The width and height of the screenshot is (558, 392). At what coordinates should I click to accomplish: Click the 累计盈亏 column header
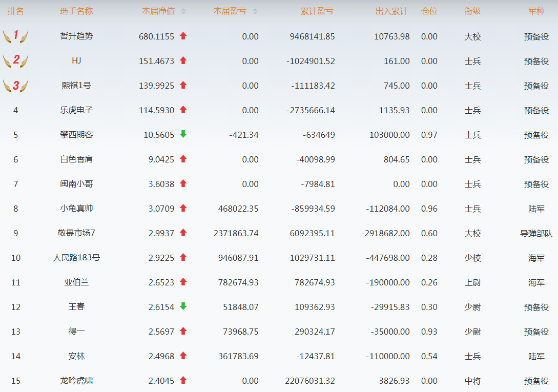pyautogui.click(x=317, y=11)
